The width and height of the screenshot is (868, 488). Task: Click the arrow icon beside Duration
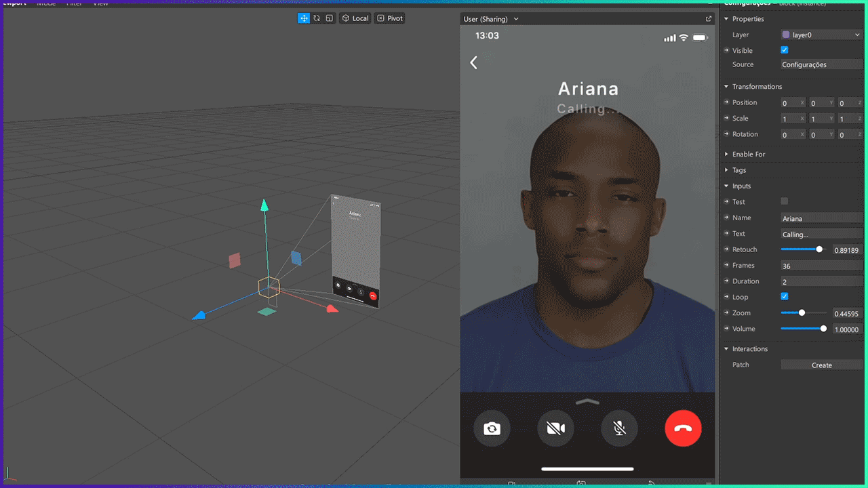click(726, 281)
